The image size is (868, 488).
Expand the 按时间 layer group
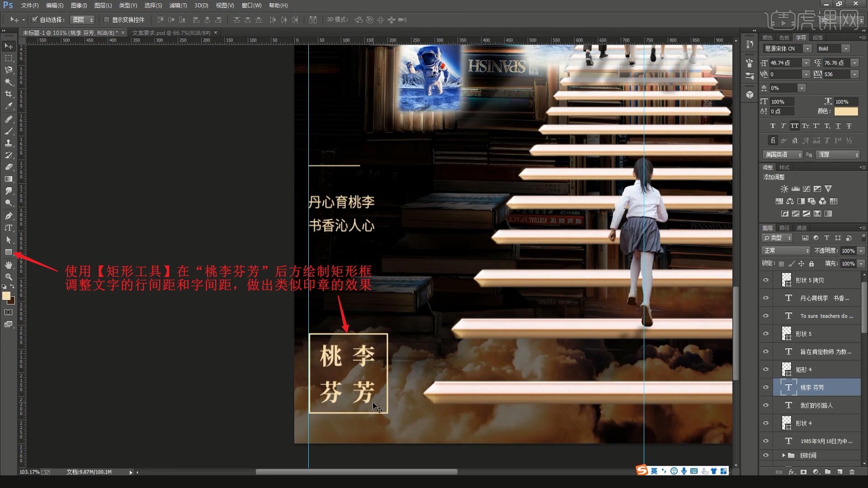point(784,455)
